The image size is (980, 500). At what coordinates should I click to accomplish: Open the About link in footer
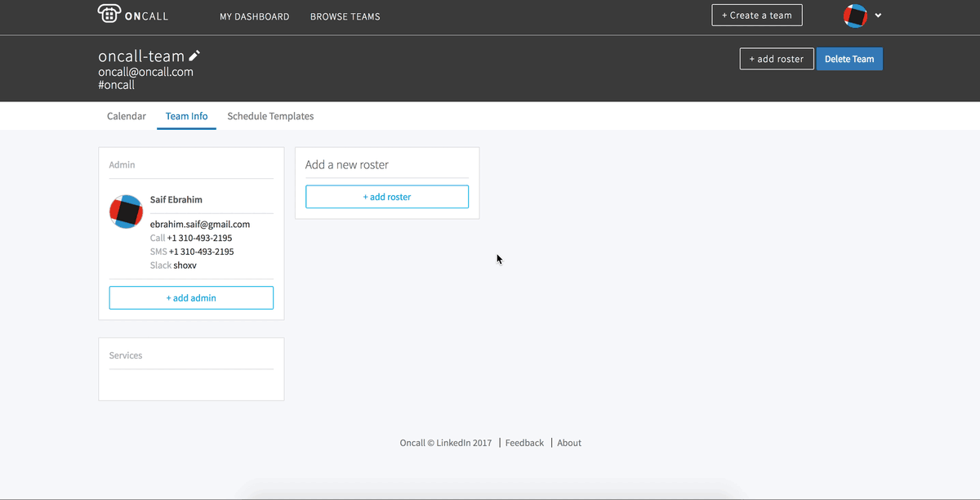point(569,443)
